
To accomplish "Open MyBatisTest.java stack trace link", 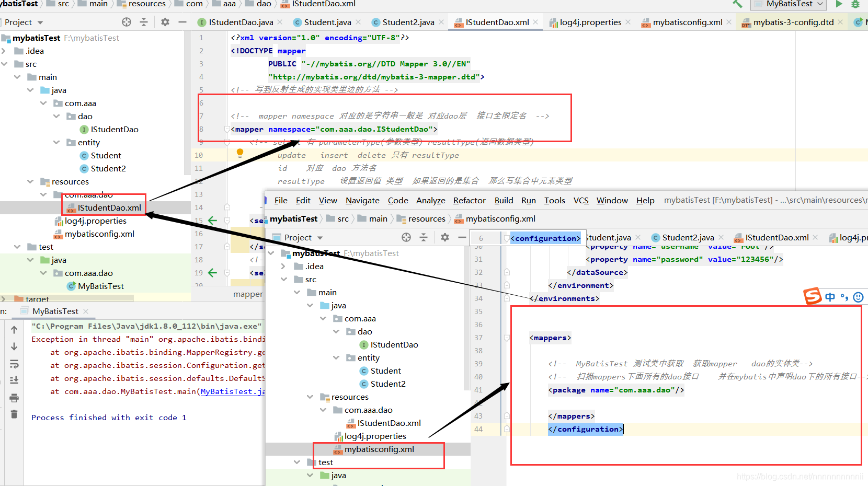I will [x=233, y=391].
